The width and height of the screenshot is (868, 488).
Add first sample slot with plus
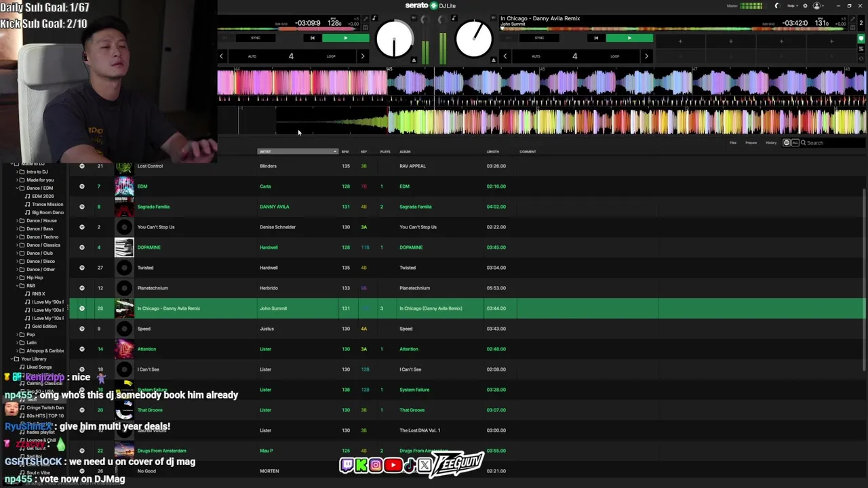680,41
